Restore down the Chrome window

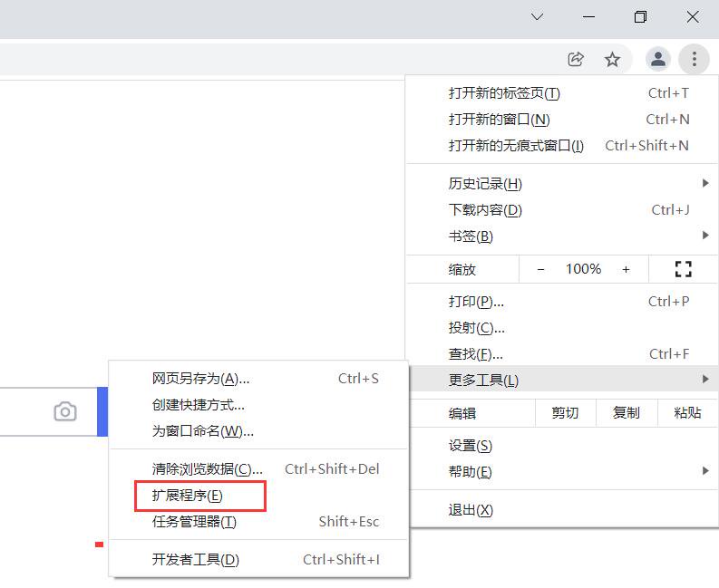pyautogui.click(x=641, y=17)
